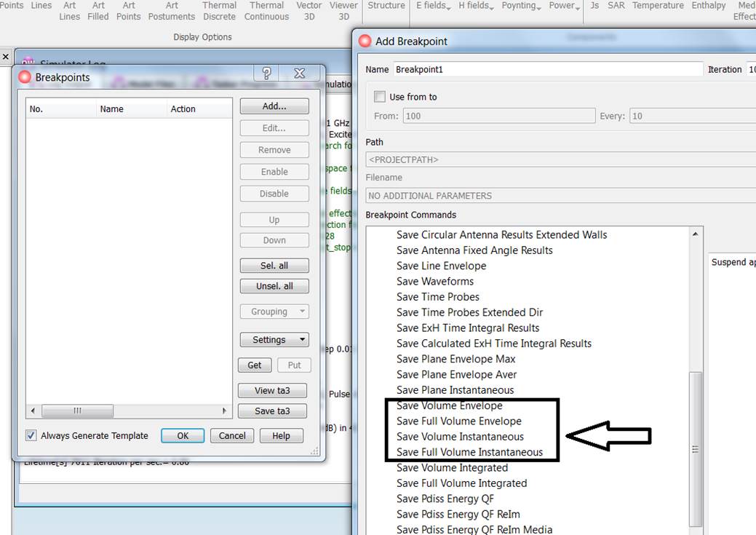Screen dimensions: 756x535
Task: Select Save Circular Antenna Results Extended Walls
Action: (x=501, y=235)
